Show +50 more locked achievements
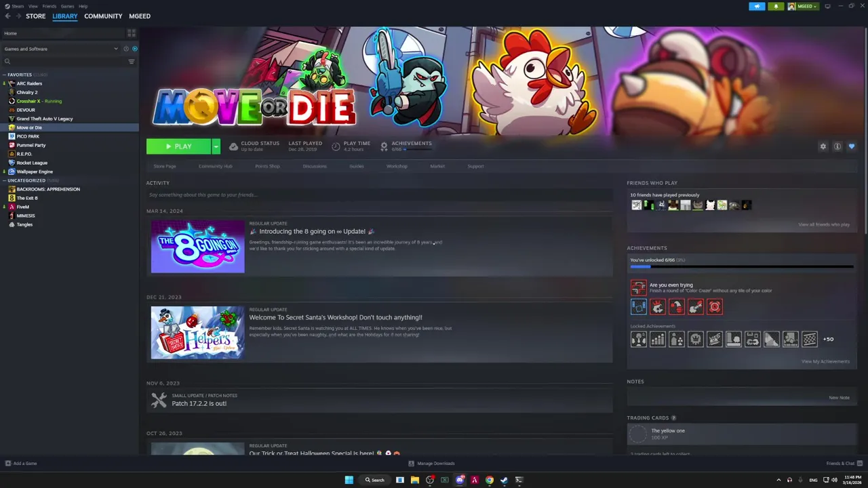The image size is (868, 488). click(828, 339)
